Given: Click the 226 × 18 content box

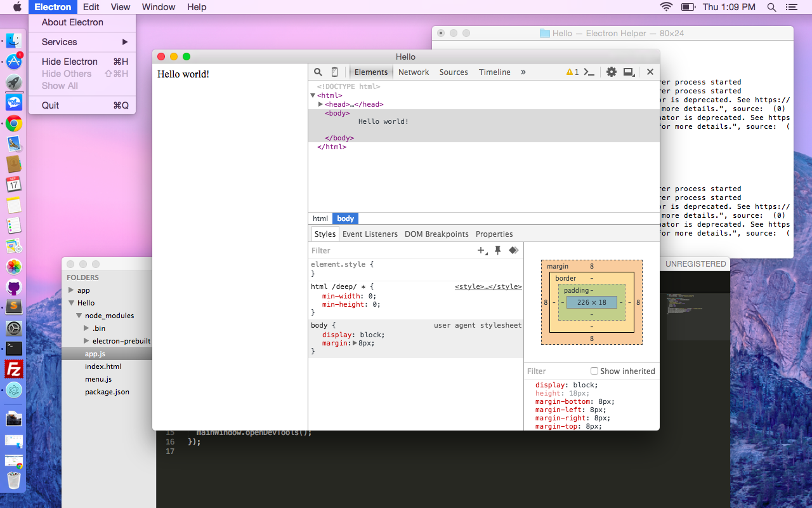Looking at the screenshot, I should point(592,302).
